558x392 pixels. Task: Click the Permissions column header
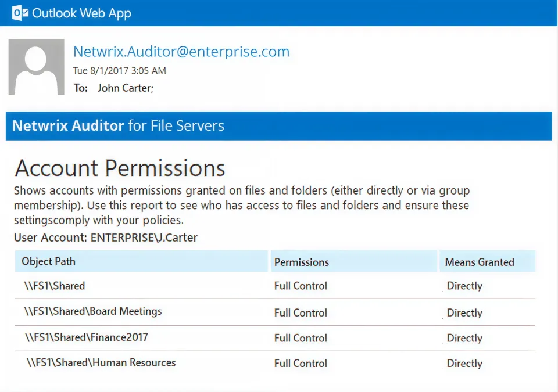coord(301,262)
